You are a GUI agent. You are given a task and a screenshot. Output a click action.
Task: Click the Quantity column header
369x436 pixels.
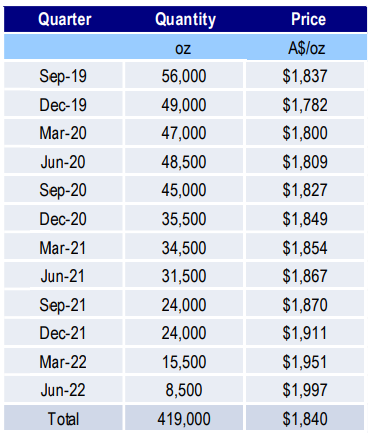pos(185,19)
